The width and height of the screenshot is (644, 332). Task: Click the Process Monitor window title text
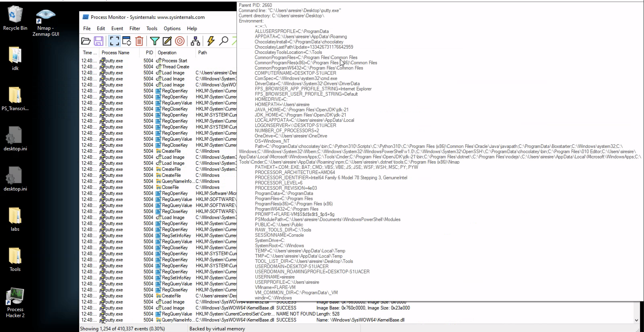click(x=148, y=17)
